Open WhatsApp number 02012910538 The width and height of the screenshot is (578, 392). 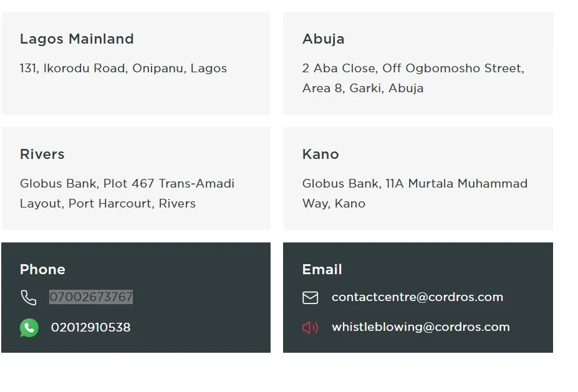[90, 328]
